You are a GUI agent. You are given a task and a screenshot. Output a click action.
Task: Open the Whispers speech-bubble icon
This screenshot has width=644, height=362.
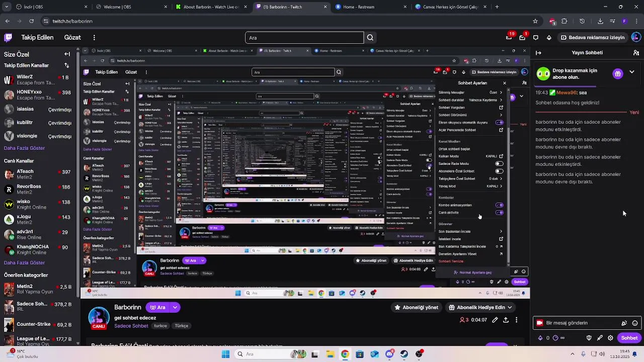(x=536, y=37)
